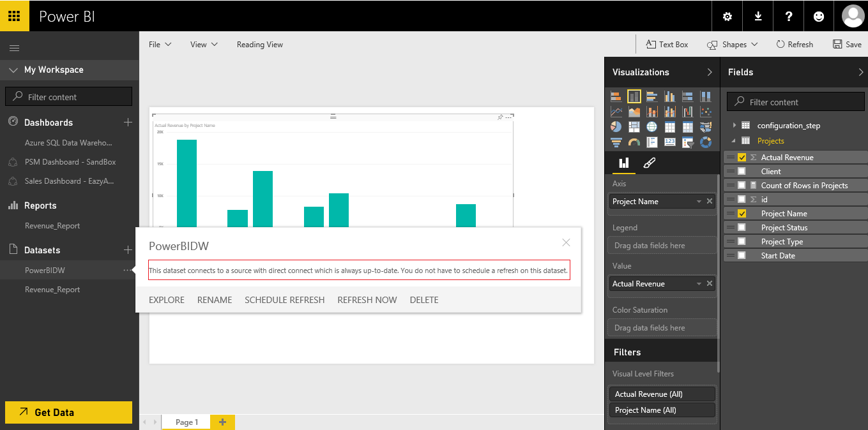Select the globe map visualization

click(x=652, y=127)
